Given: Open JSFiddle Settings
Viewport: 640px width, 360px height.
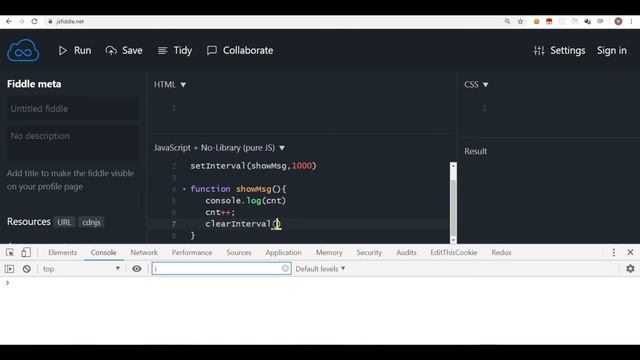Looking at the screenshot, I should click(560, 50).
